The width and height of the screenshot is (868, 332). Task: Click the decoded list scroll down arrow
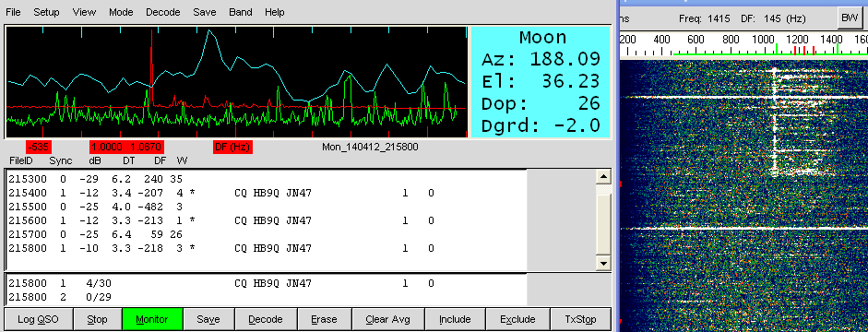pos(604,264)
